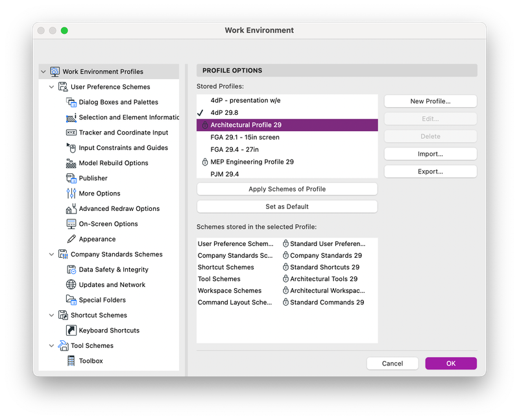Select the FGA 29.4 - 27in profile
Image resolution: width=519 pixels, height=420 pixels.
coord(287,149)
